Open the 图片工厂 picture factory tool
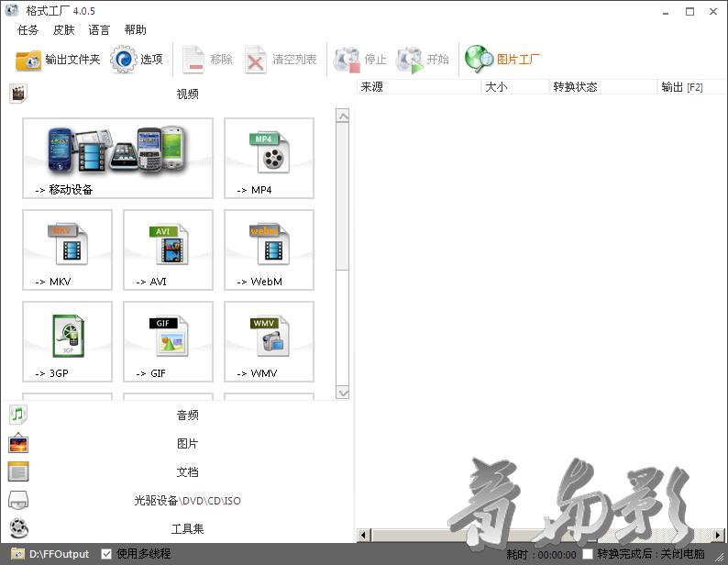Screen dimensions: 728x565 click(503, 60)
